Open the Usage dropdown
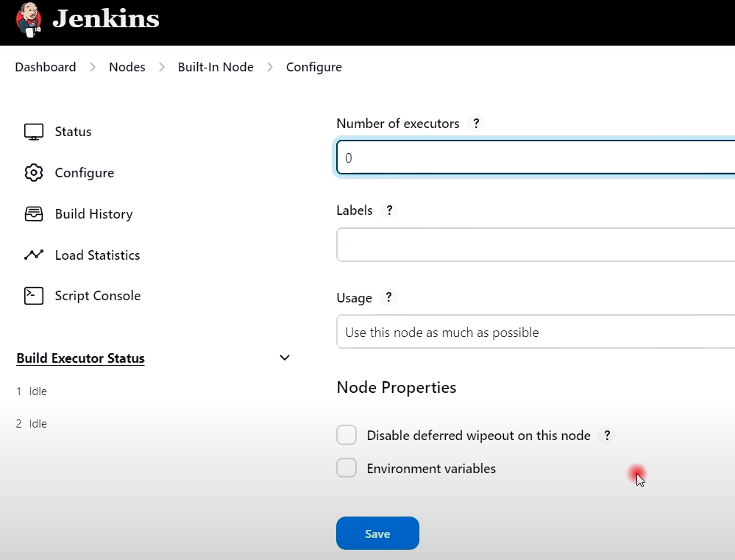 (536, 333)
